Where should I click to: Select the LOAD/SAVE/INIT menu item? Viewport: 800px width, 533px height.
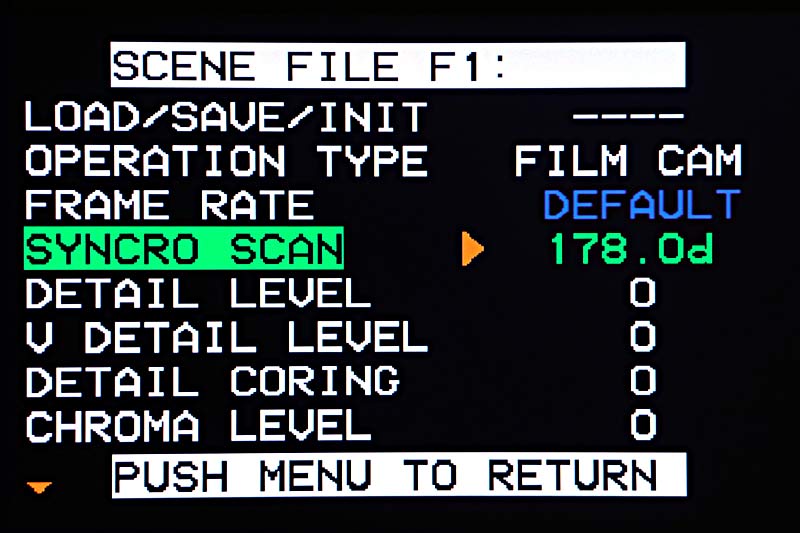pos(226,117)
